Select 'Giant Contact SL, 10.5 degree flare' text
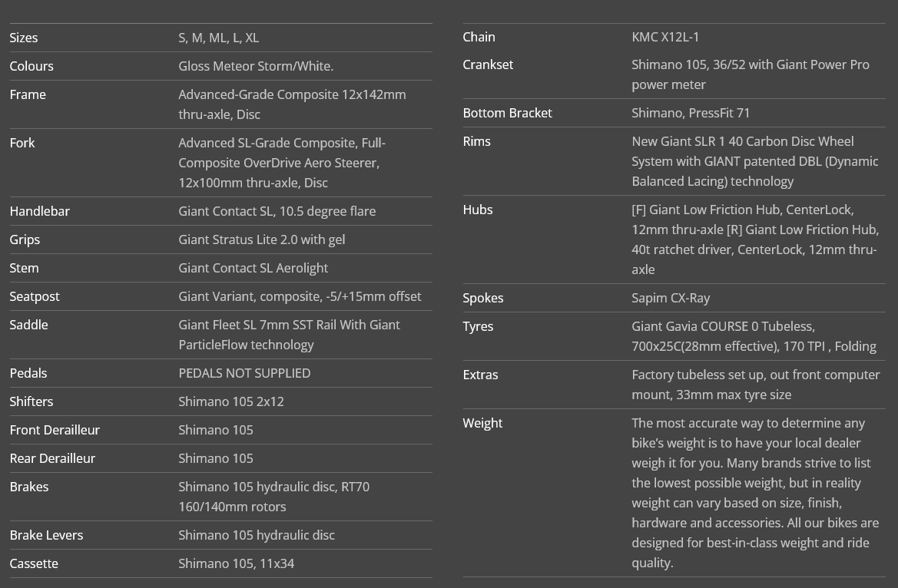Viewport: 898px width, 588px height. coord(277,211)
